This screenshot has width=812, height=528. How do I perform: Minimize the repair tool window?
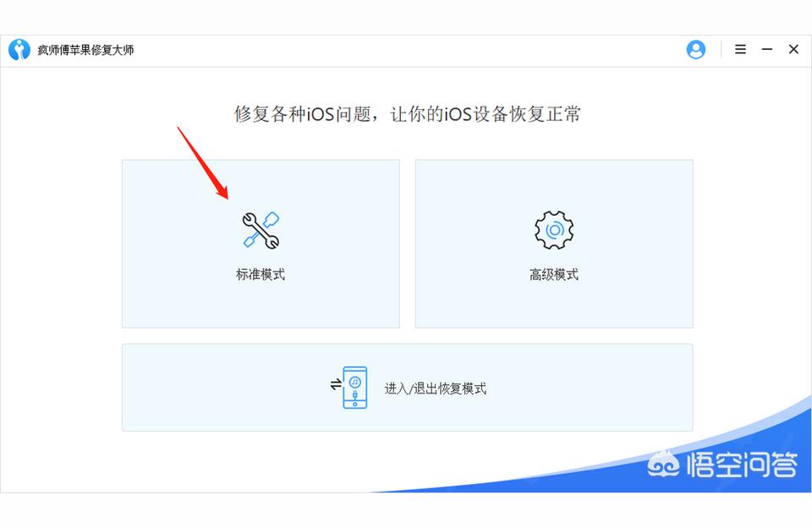coord(767,49)
